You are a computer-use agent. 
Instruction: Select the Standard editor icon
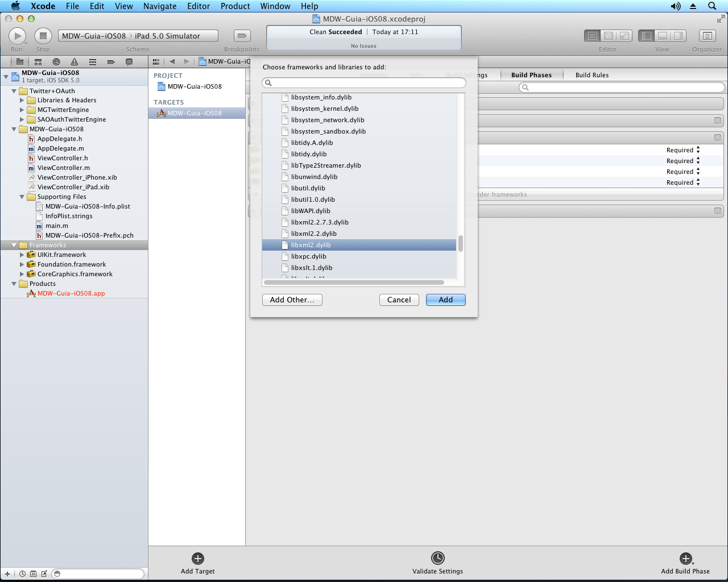[x=592, y=36]
